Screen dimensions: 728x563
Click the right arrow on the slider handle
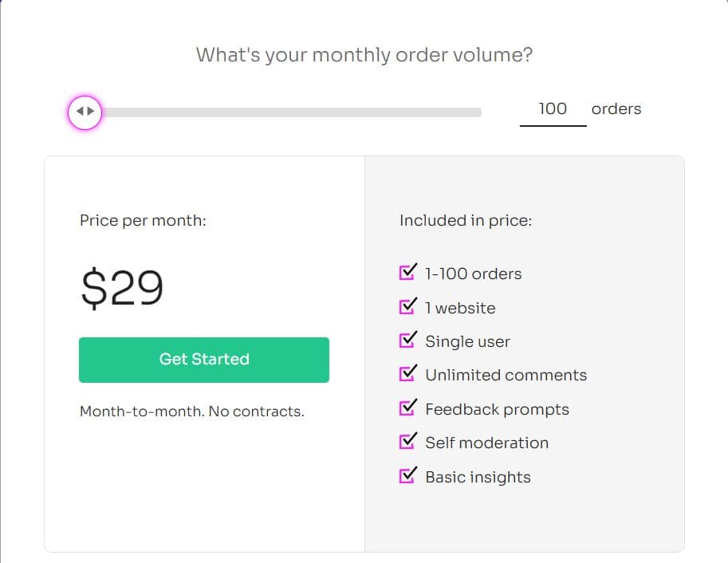click(x=89, y=112)
